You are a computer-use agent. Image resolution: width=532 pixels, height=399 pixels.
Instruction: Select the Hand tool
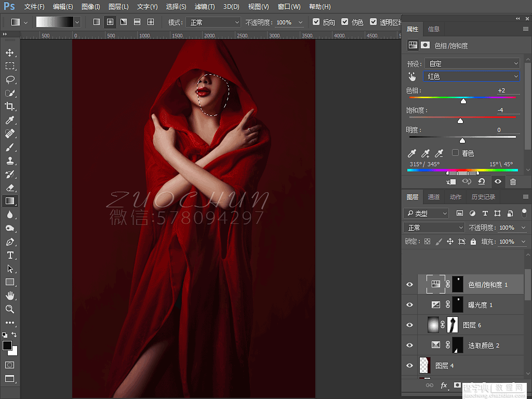pyautogui.click(x=10, y=296)
